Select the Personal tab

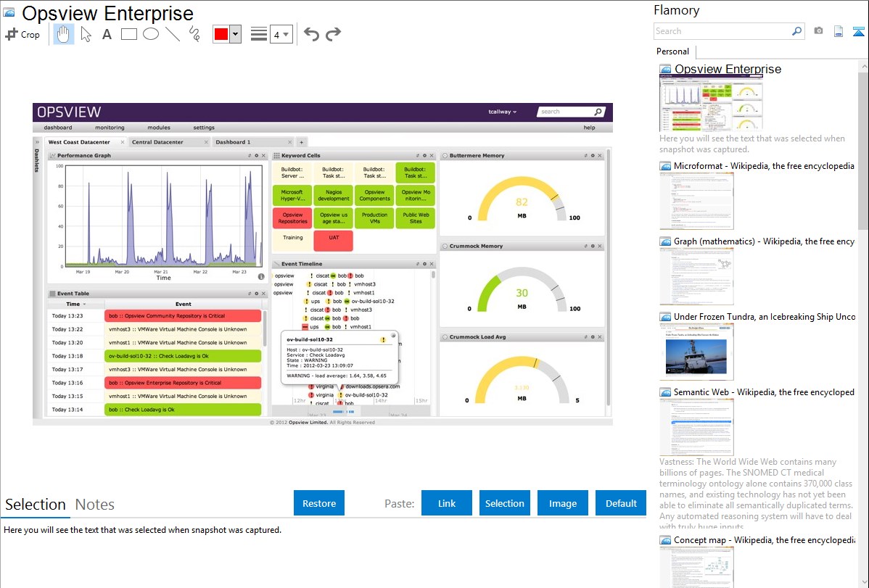click(x=673, y=51)
